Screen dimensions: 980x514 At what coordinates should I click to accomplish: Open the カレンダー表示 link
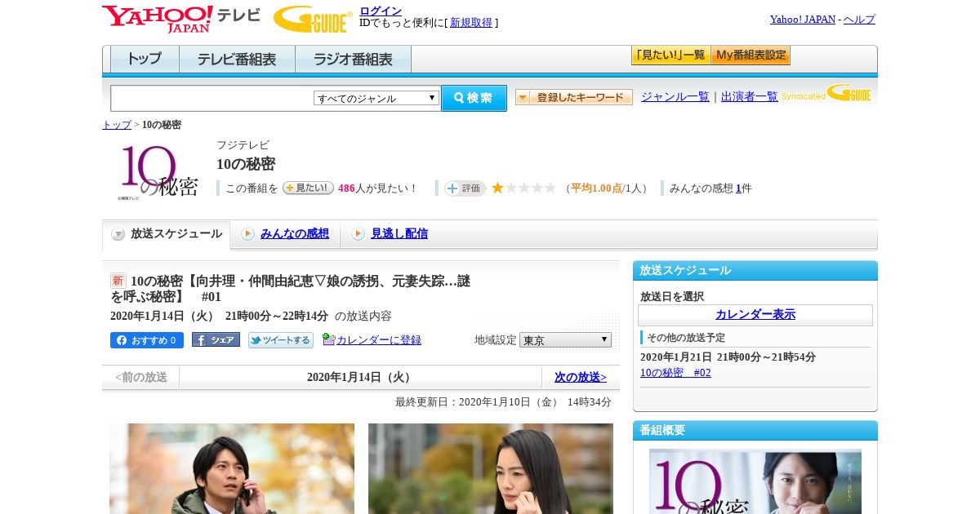point(755,315)
